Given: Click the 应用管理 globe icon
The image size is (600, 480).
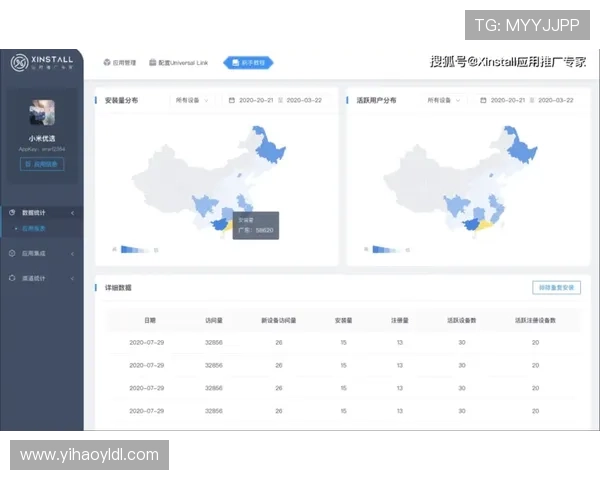Looking at the screenshot, I should (x=107, y=62).
